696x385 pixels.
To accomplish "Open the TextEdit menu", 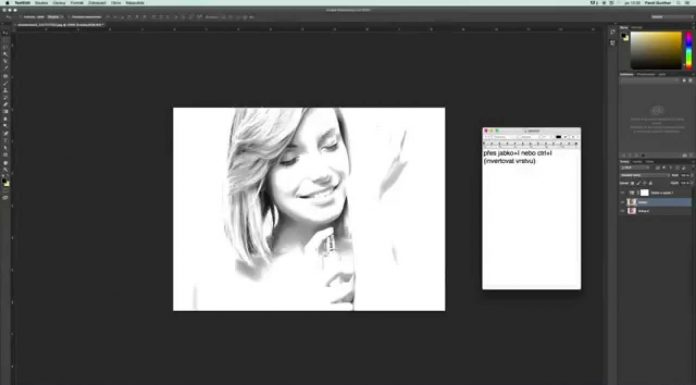I will [22, 3].
